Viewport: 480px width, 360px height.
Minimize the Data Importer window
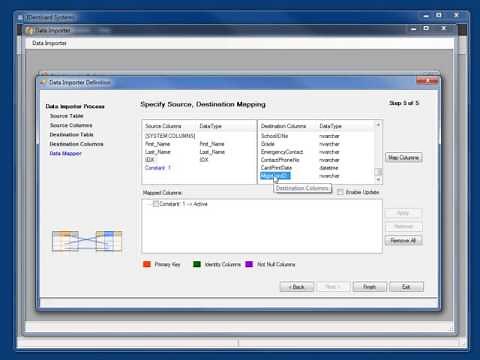point(414,29)
